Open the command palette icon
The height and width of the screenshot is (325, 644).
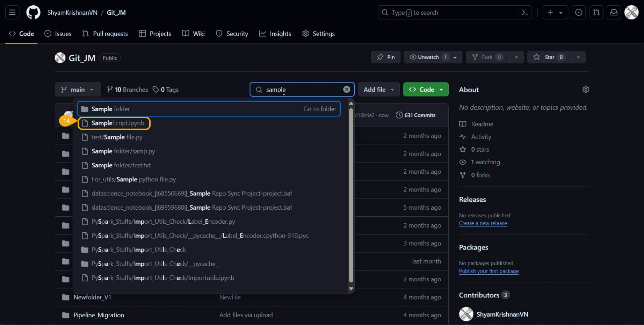pos(524,13)
